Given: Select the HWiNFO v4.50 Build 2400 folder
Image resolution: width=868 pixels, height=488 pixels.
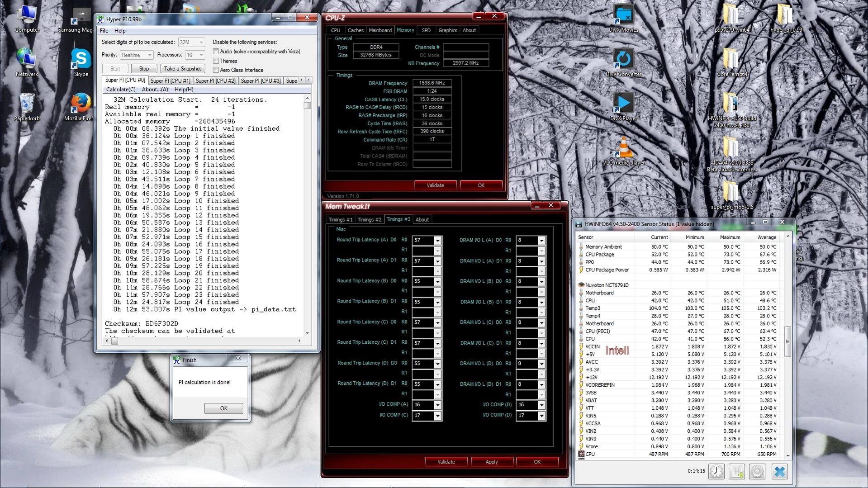Looking at the screenshot, I should pyautogui.click(x=731, y=110).
